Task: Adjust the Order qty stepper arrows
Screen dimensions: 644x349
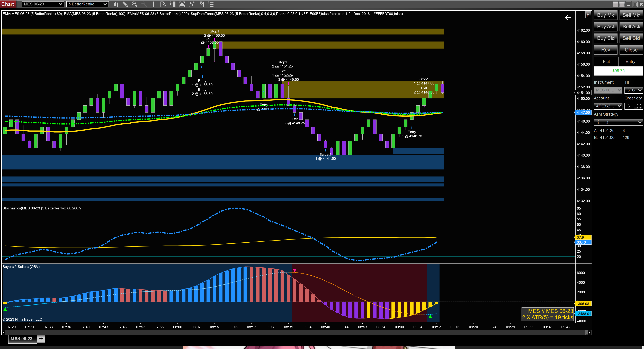Action: tap(640, 106)
